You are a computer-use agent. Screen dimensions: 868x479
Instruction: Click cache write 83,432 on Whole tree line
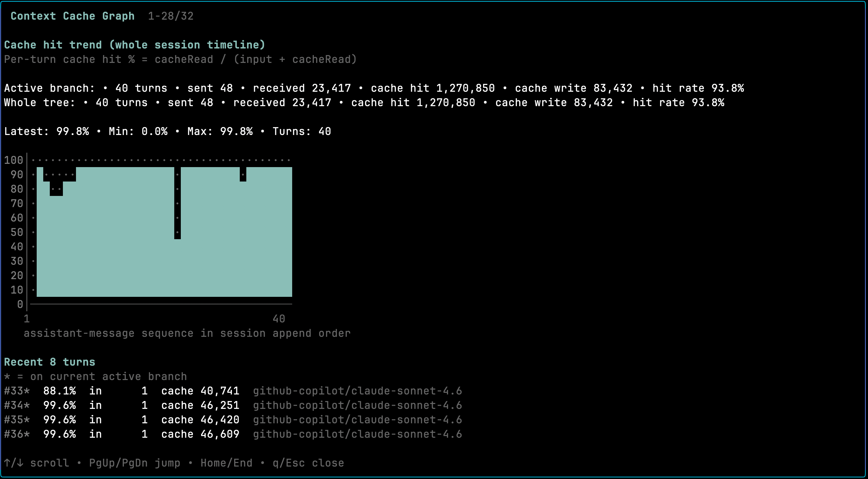554,103
